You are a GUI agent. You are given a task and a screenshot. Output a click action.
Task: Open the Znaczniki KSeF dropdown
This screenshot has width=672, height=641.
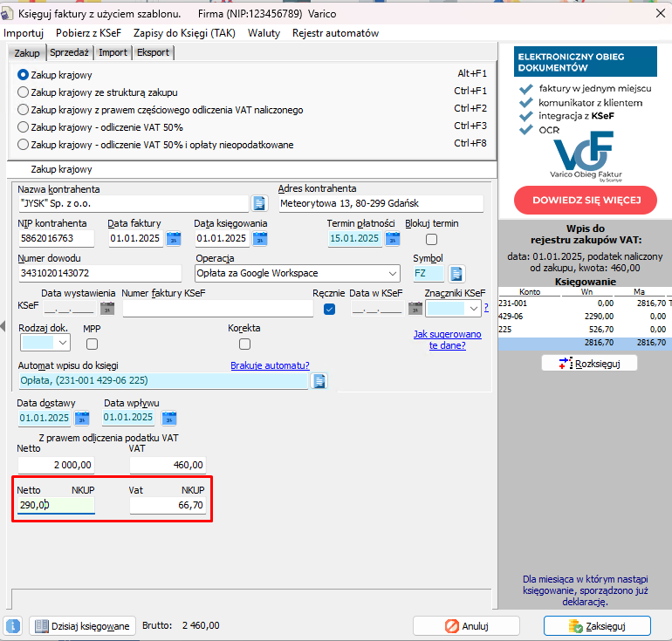474,309
